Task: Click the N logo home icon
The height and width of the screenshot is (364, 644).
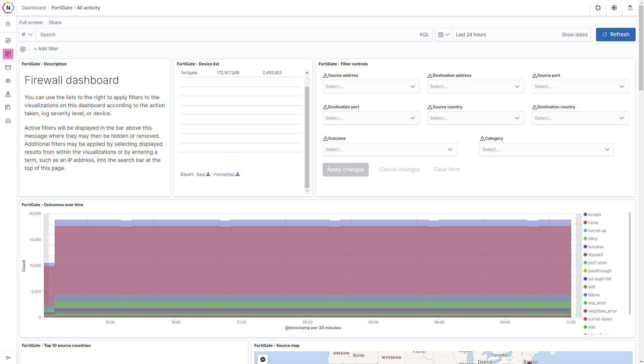Action: 8,8
